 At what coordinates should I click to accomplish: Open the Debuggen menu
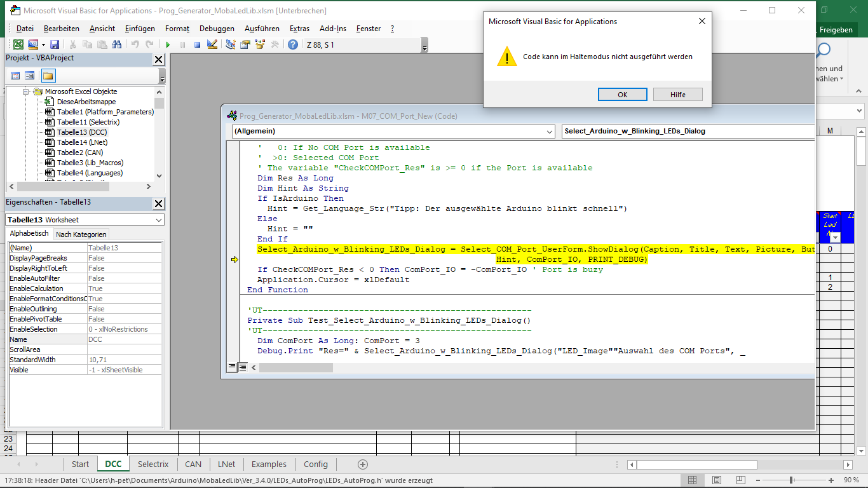(217, 29)
